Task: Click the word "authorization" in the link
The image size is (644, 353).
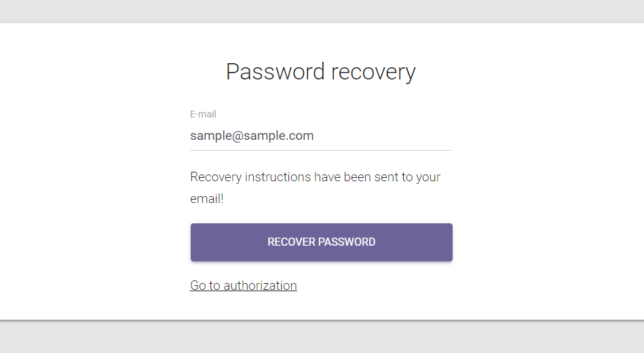Action: point(260,286)
